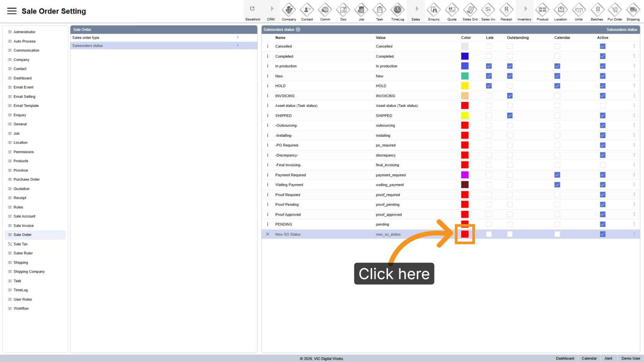Toggle Outstanding checkbox for INVOICING status
644x362 pixels.
pos(510,96)
